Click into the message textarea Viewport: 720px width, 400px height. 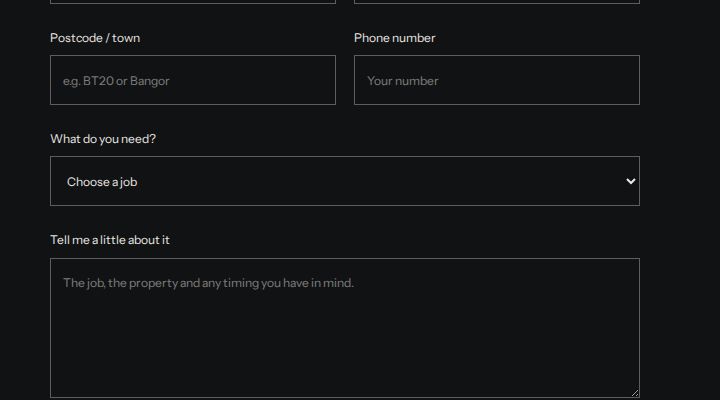345,328
